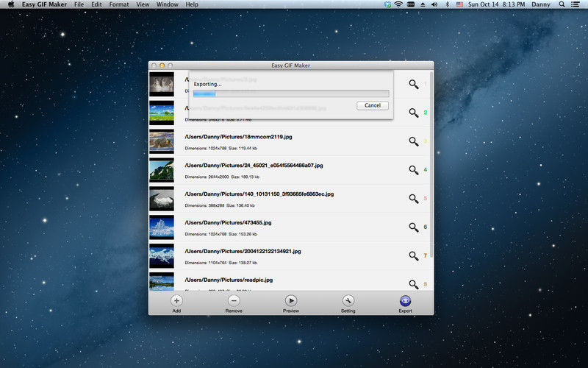Open Spotlight search icon
This screenshot has width=588, height=368.
[562, 4]
